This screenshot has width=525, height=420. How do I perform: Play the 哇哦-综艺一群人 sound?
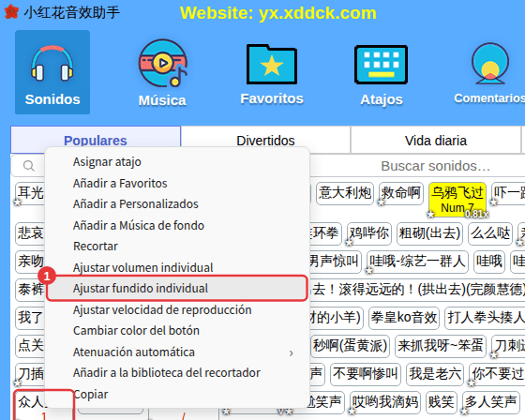click(x=417, y=262)
